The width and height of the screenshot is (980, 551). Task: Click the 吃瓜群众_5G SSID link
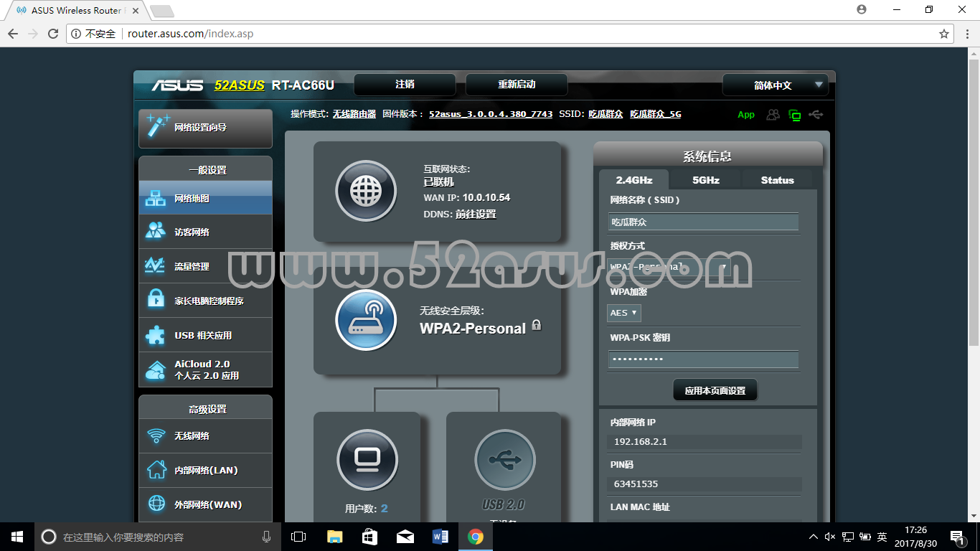[656, 114]
